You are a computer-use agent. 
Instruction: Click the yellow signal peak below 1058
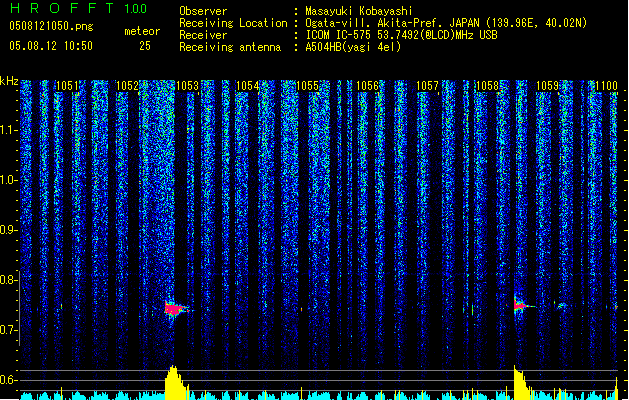pos(521,382)
